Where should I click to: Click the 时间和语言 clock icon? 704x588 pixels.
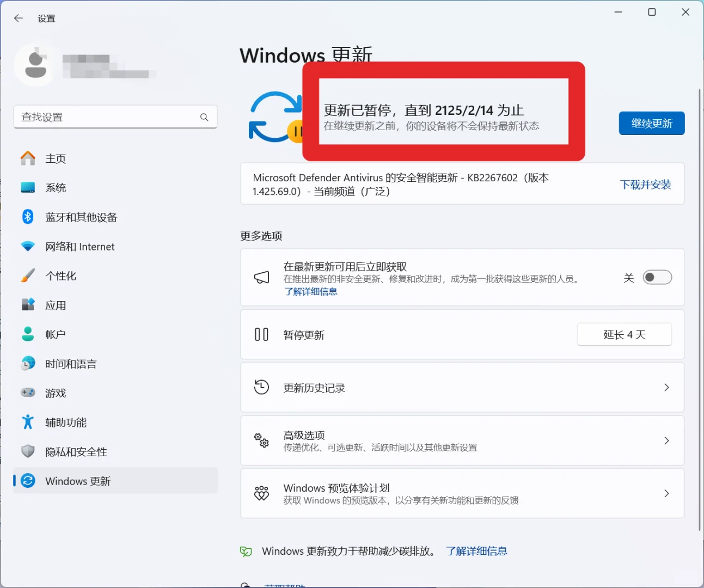coord(27,363)
